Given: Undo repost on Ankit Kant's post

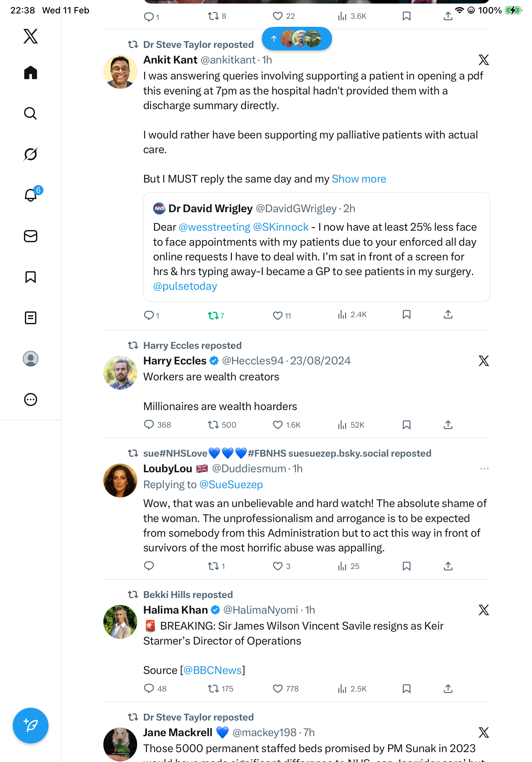Looking at the screenshot, I should (x=213, y=315).
